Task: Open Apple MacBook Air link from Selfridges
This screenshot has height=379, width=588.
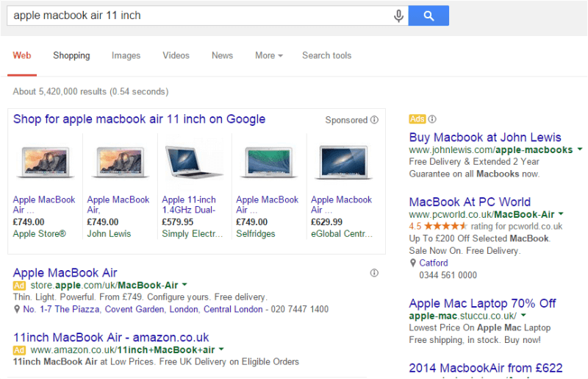Action: point(268,205)
